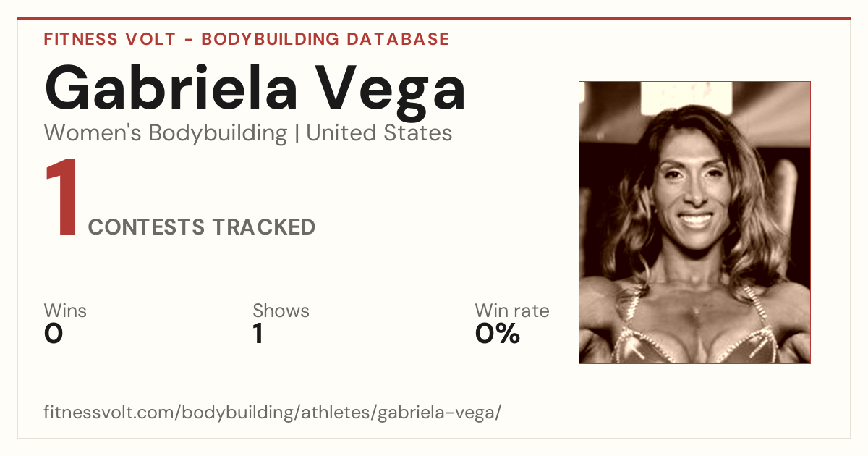Select the BODYBUILDING DATABASE header words
The width and height of the screenshot is (868, 456).
pos(325,39)
